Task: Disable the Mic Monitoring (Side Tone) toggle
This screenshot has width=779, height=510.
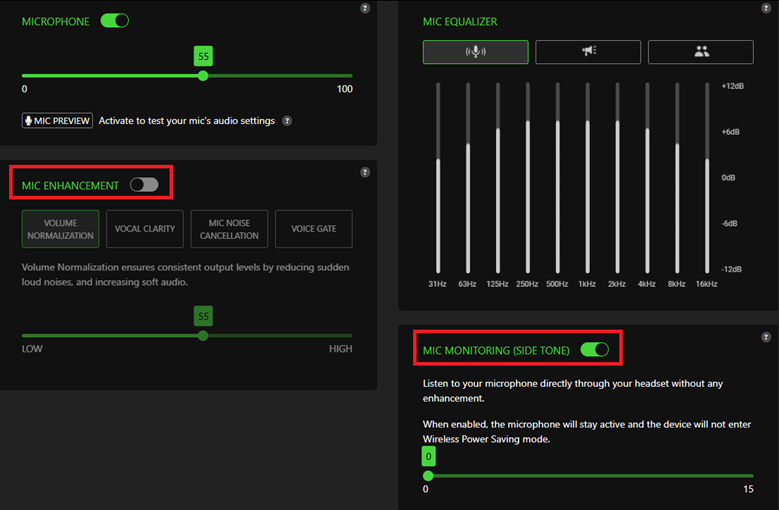Action: point(594,350)
